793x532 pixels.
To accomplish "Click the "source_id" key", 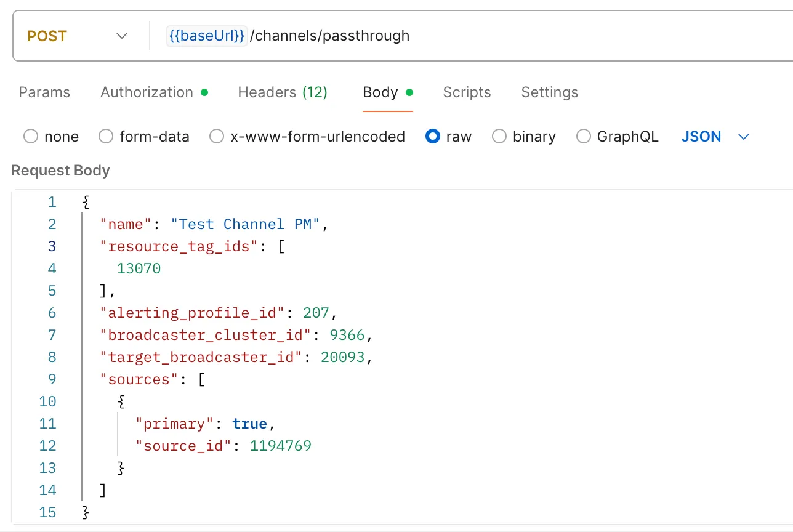I will (183, 446).
